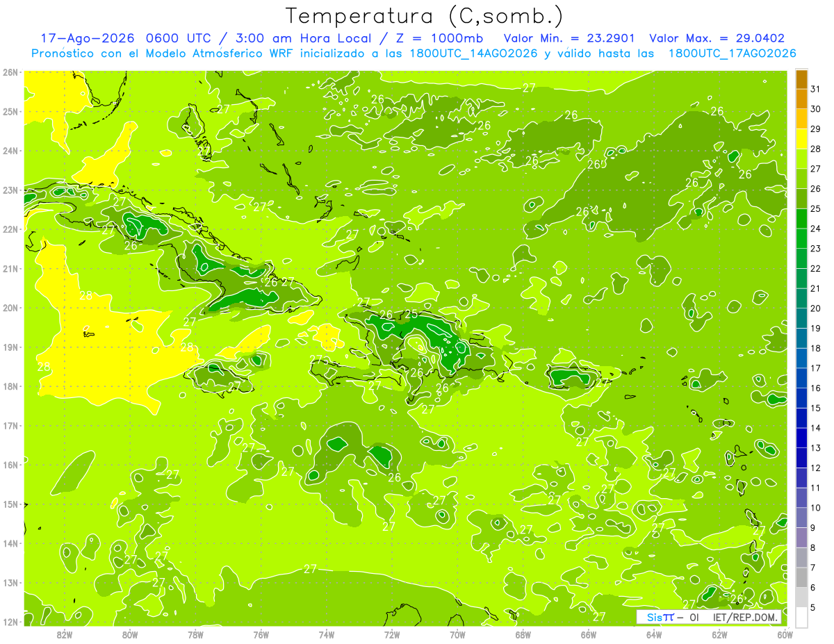Click the 24N latitude axis label

[10, 151]
